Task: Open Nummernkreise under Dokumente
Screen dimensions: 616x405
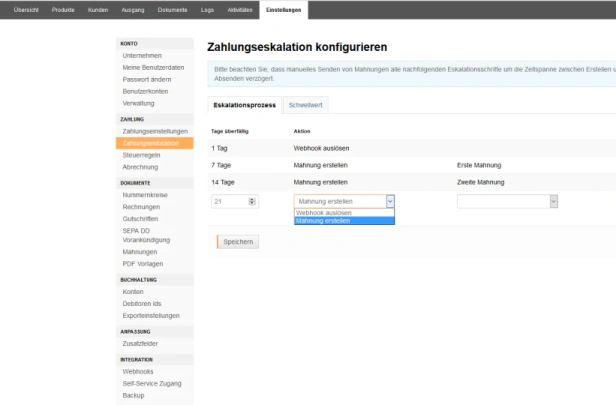Action: click(145, 195)
